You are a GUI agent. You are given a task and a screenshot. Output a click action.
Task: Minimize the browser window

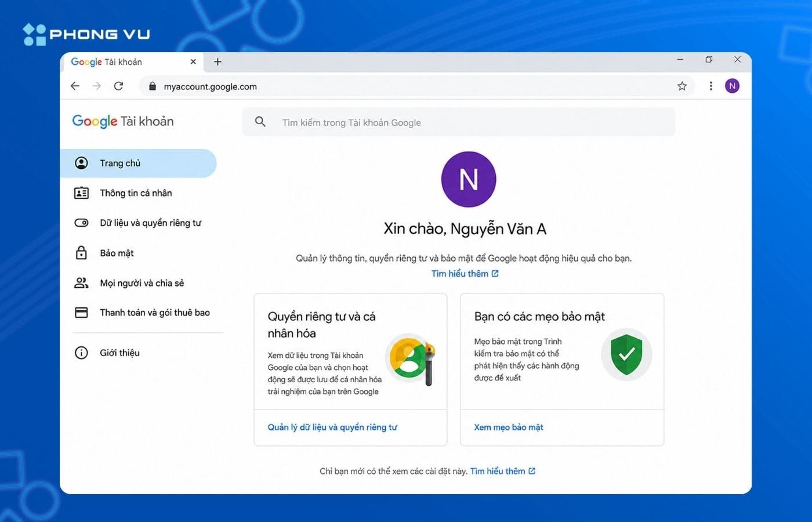(x=680, y=59)
